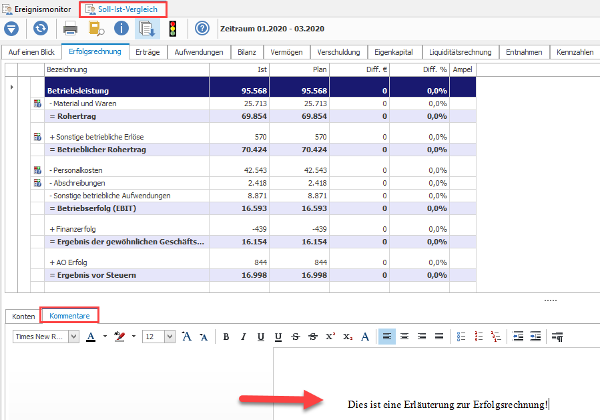Image resolution: width=600 pixels, height=420 pixels.
Task: Toggle italic text formatting
Action: 243,337
